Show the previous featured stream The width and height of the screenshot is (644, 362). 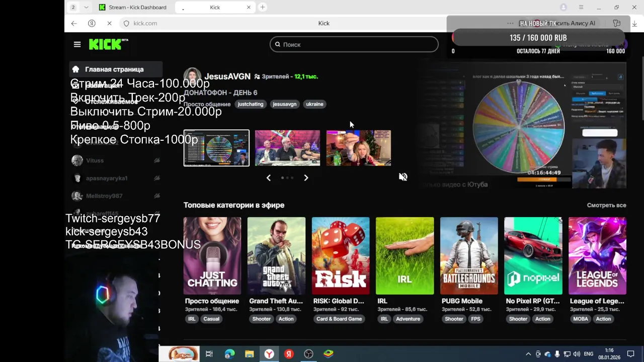268,177
